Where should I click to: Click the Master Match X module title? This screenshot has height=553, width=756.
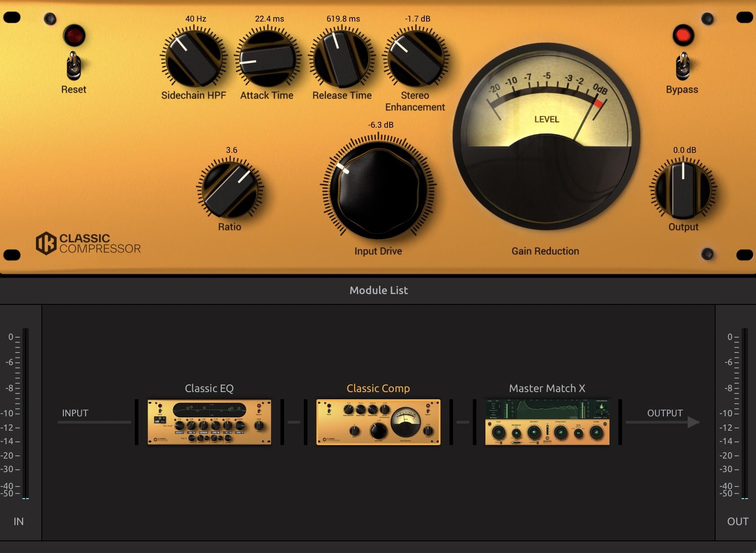[547, 388]
